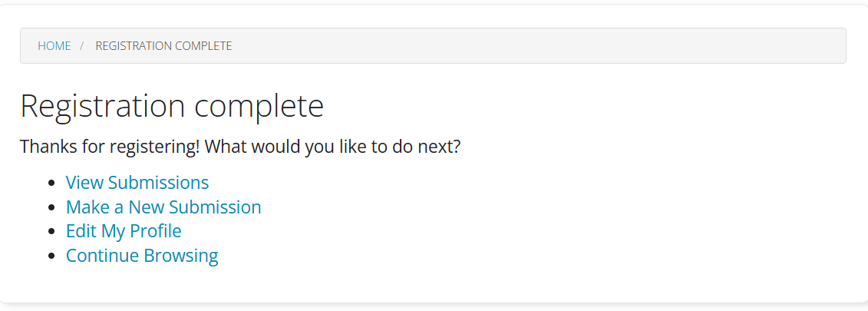Viewport: 868px width, 311px height.
Task: Click the Home breadcrumb link
Action: click(54, 46)
